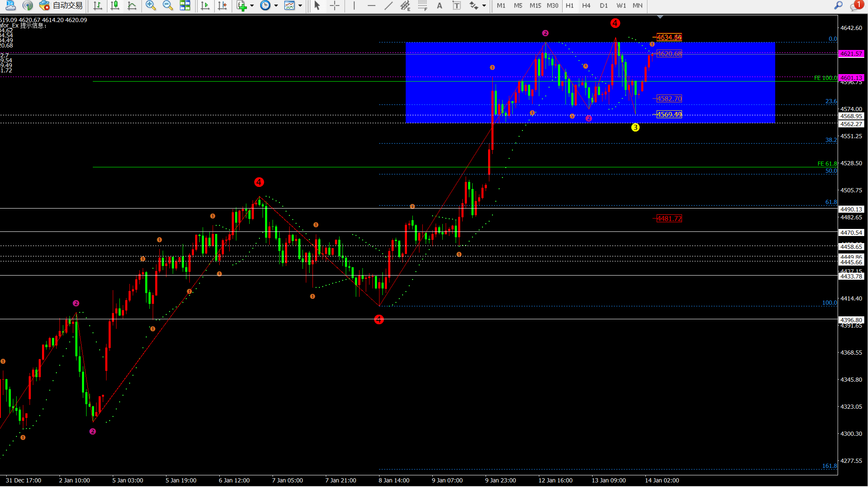The width and height of the screenshot is (868, 487).
Task: Select the horizontal line tool
Action: coord(371,5)
